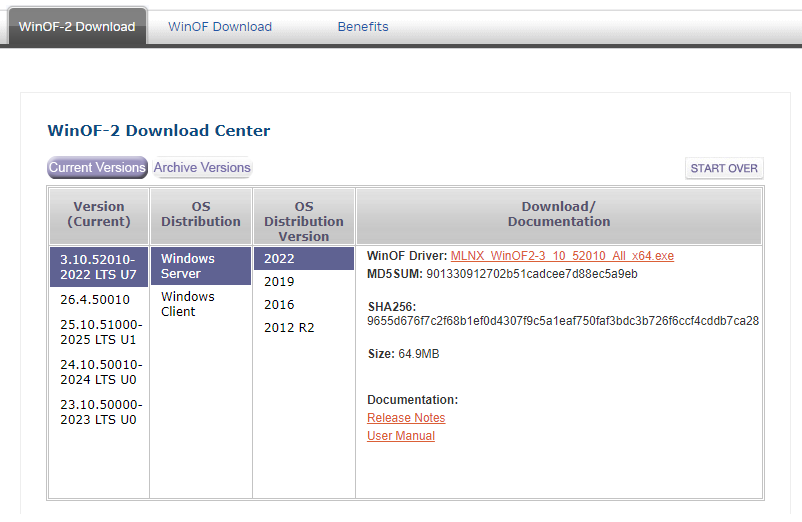Select Windows Client distribution
The width and height of the screenshot is (802, 522).
click(x=188, y=304)
